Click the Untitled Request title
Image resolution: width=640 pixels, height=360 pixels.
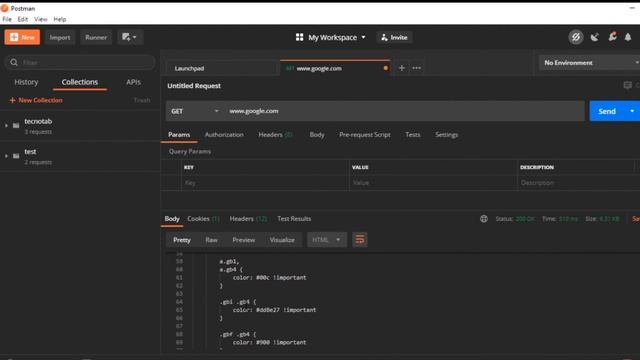pyautogui.click(x=194, y=86)
